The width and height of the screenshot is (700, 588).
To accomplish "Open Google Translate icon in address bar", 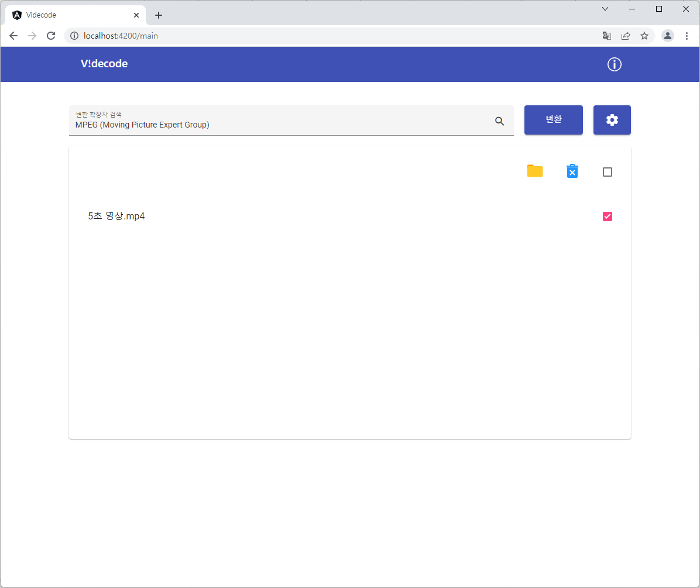I will (607, 36).
